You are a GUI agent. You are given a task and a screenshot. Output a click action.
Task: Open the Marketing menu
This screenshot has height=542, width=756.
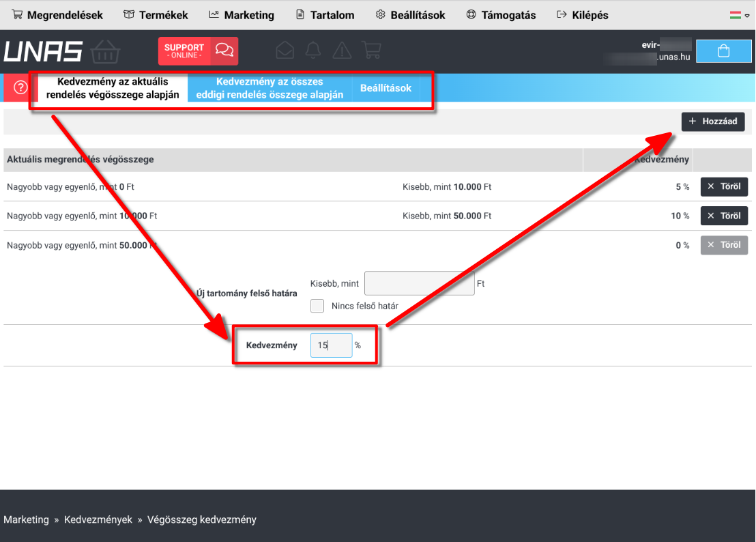pyautogui.click(x=241, y=15)
